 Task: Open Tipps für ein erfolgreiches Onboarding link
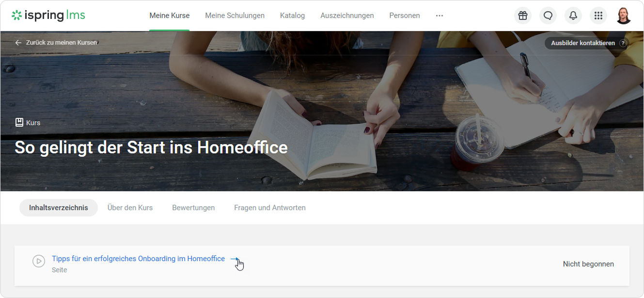[x=138, y=259]
